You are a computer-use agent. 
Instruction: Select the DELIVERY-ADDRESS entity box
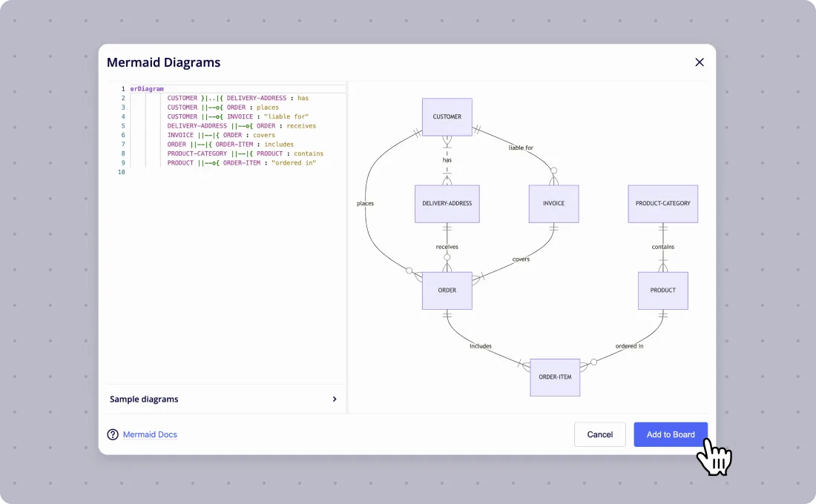tap(447, 203)
